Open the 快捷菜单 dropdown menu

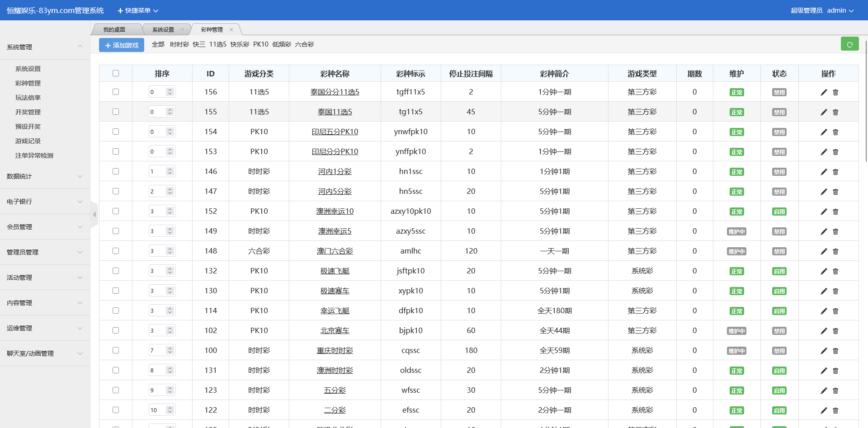coord(138,10)
